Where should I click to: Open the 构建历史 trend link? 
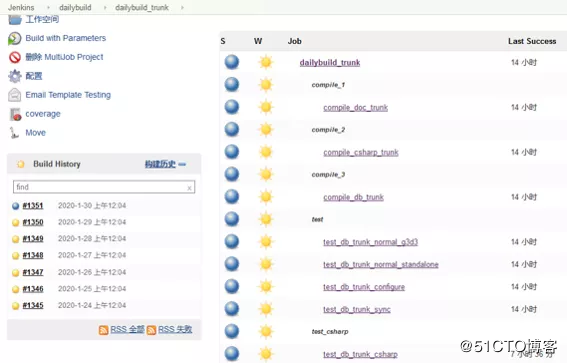pos(160,164)
